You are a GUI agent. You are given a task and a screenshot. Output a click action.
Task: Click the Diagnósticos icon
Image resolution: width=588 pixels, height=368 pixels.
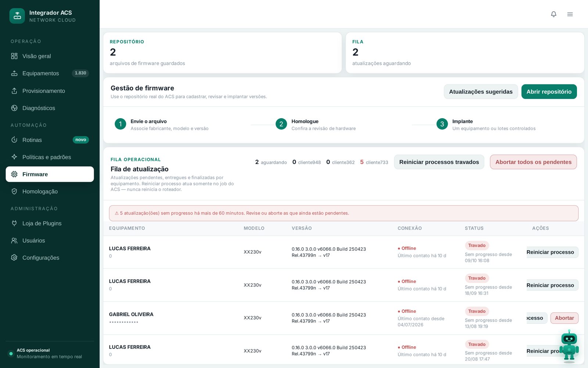(x=14, y=108)
